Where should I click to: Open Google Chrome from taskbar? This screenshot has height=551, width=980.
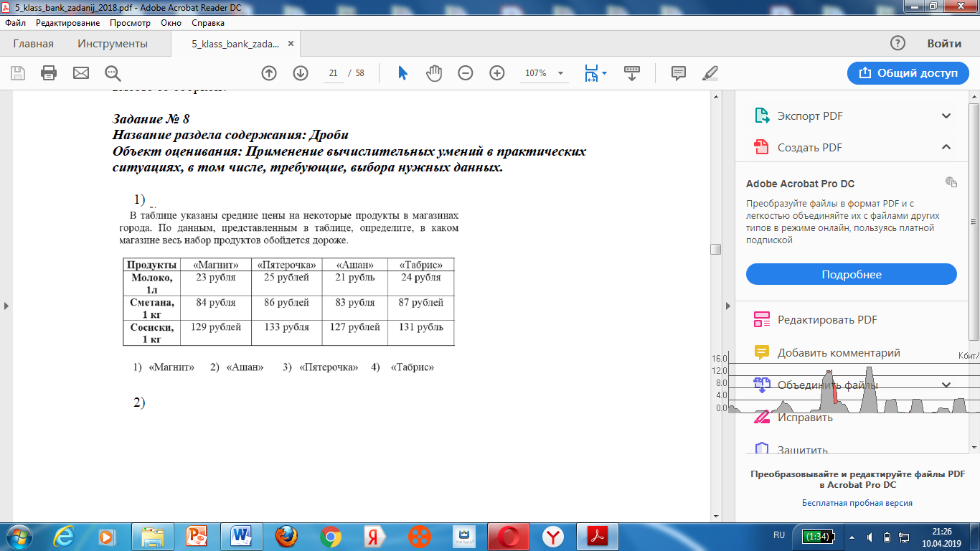pos(331,537)
